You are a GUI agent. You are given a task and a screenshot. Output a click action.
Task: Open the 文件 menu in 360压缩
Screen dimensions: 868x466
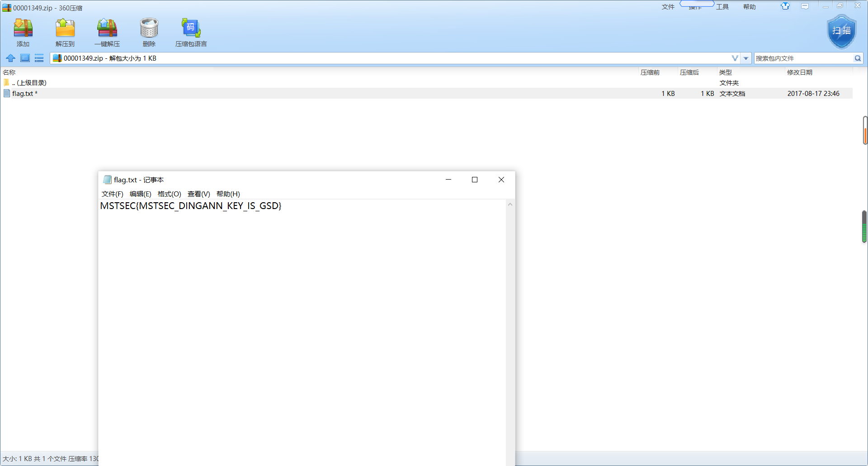click(668, 7)
